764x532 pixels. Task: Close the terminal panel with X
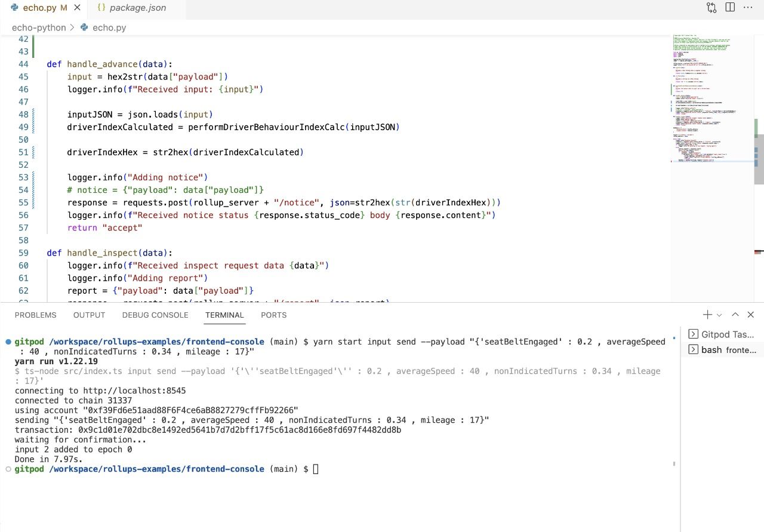pyautogui.click(x=751, y=315)
